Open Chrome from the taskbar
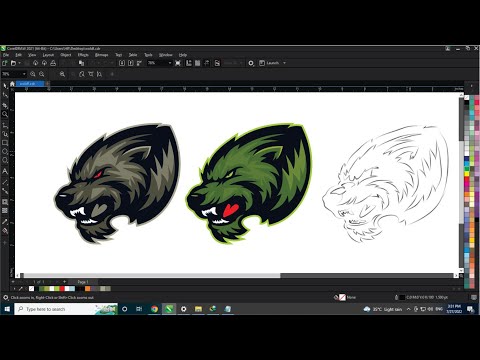Screen dimensions: 480x360 click(154, 309)
